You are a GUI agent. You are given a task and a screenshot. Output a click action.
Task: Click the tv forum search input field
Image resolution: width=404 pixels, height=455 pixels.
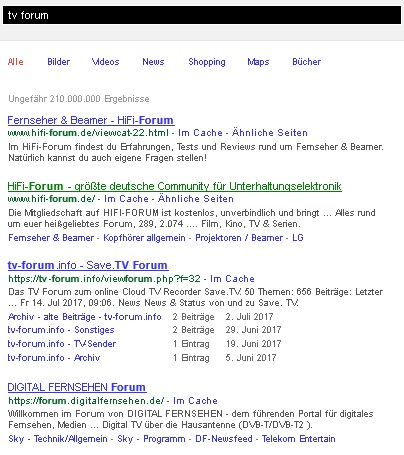(x=202, y=15)
